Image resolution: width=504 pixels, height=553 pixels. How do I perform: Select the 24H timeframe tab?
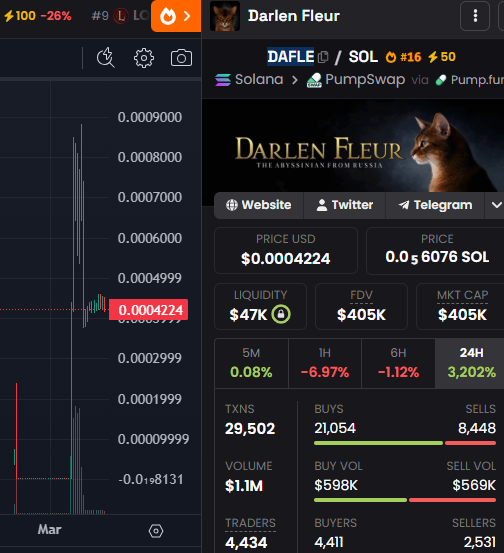(x=470, y=363)
